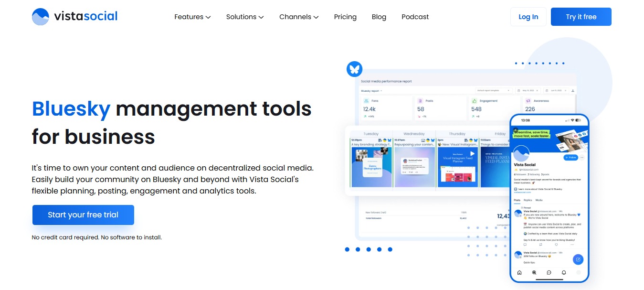Select the Media tab on profile
Screen dimensions: 644x290
tap(538, 200)
